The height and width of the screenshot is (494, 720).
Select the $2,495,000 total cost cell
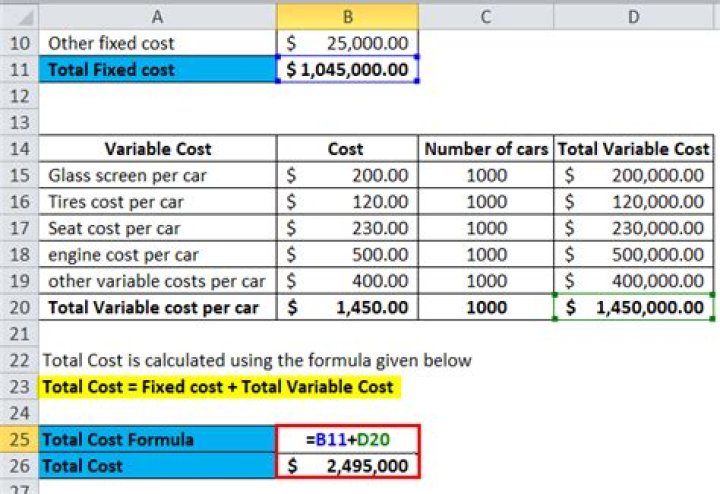pos(348,466)
